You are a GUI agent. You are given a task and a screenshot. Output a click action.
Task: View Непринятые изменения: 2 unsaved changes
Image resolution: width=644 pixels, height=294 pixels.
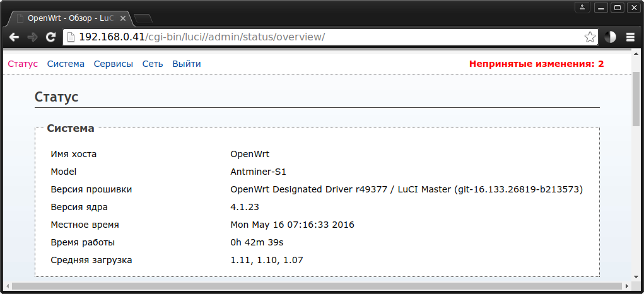536,64
